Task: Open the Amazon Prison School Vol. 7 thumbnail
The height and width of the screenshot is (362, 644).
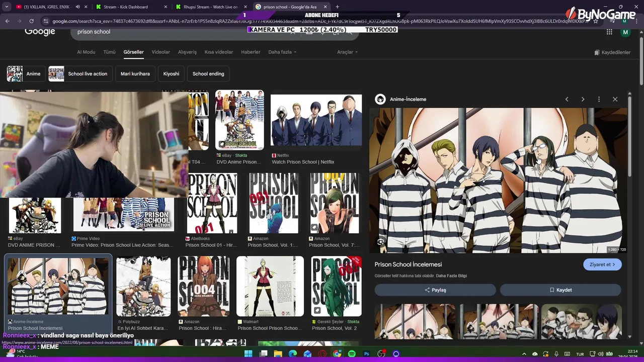Action: click(335, 203)
